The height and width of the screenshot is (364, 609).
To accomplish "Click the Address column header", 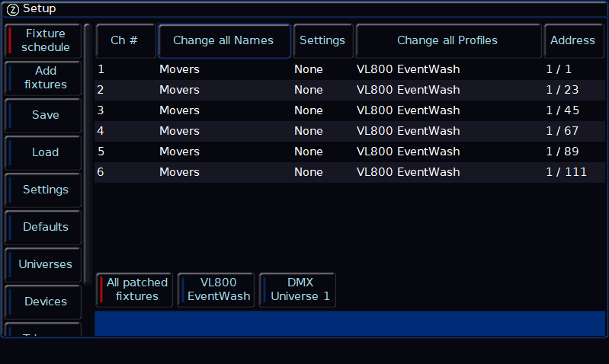I will pyautogui.click(x=574, y=41).
